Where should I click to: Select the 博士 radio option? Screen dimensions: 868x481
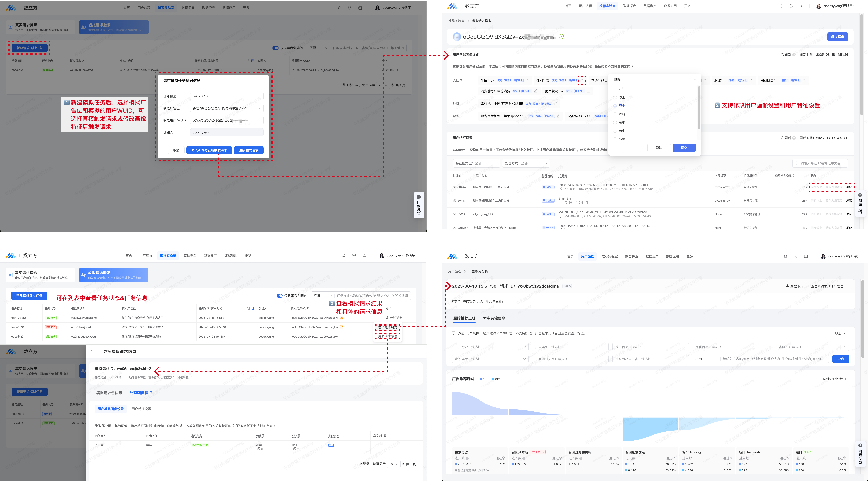coord(615,97)
